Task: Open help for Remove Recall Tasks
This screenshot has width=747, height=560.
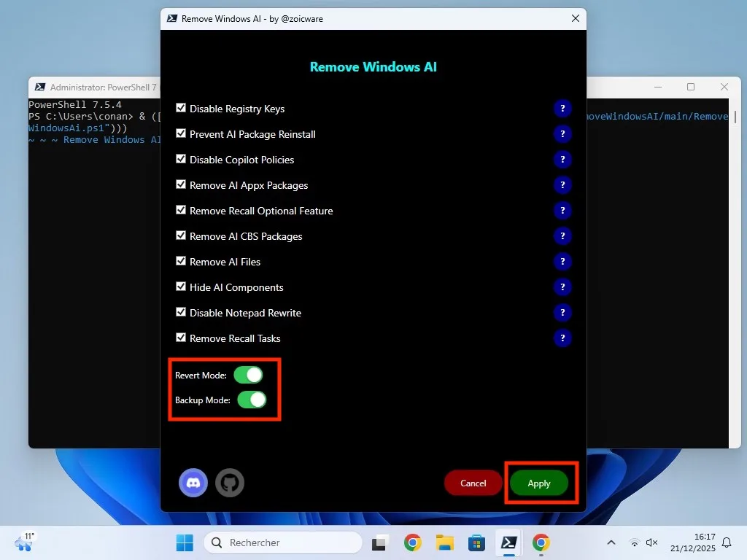Action: pyautogui.click(x=562, y=338)
